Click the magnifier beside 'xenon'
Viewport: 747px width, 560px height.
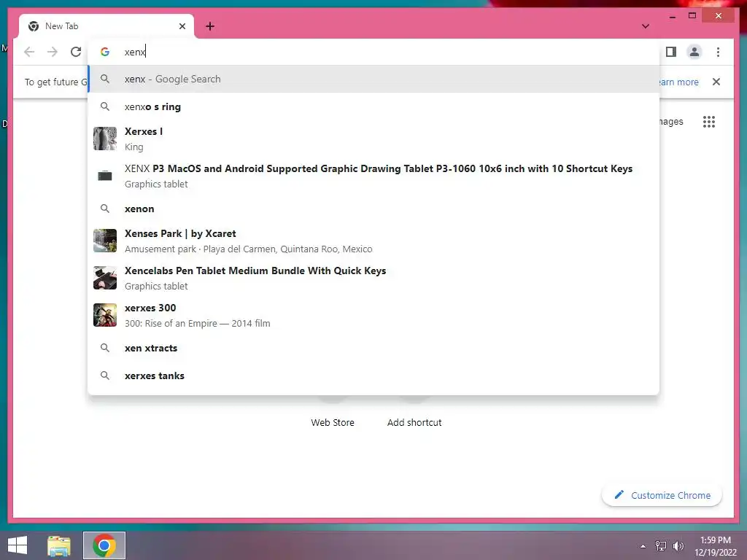point(105,209)
